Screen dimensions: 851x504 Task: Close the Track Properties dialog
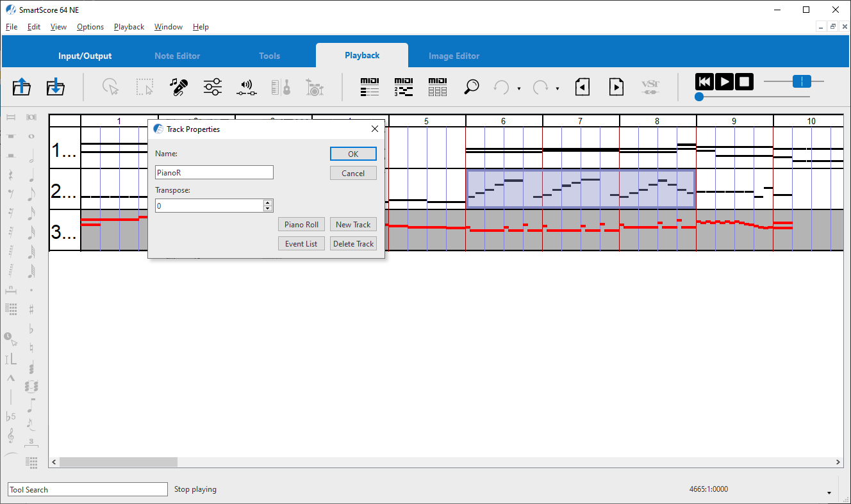[x=375, y=129]
